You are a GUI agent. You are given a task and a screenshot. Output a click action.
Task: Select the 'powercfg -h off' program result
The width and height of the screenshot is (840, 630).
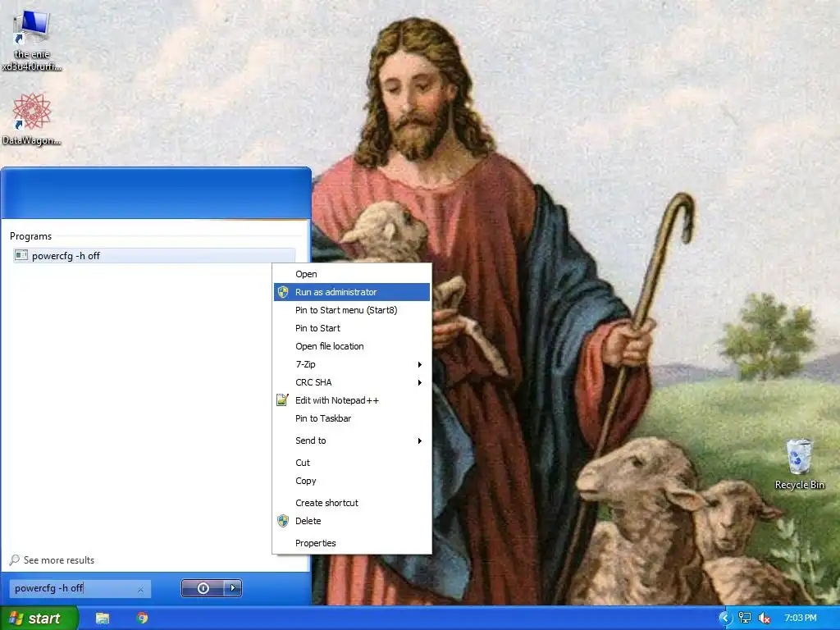click(x=153, y=256)
